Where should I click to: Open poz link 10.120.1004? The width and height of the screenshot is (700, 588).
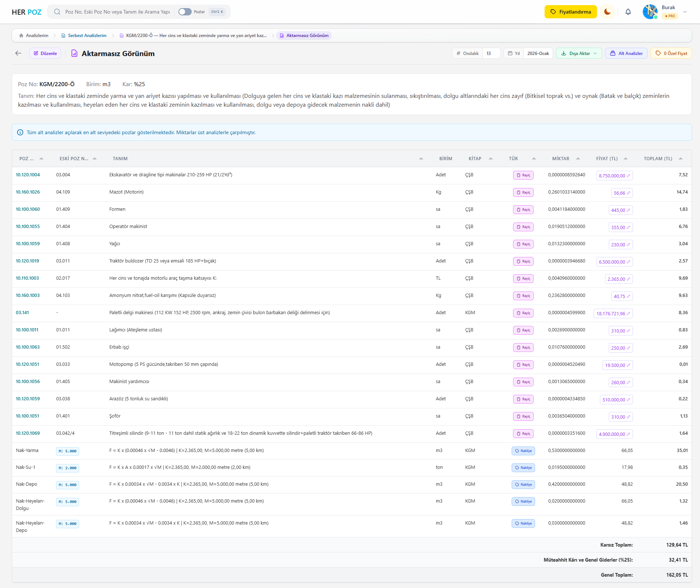pyautogui.click(x=28, y=175)
